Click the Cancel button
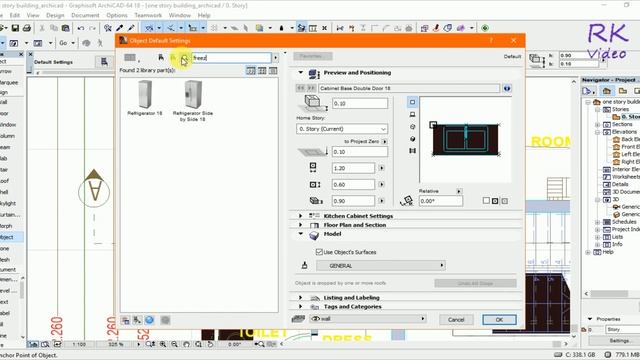Screen dimensions: 640x360 [456, 320]
